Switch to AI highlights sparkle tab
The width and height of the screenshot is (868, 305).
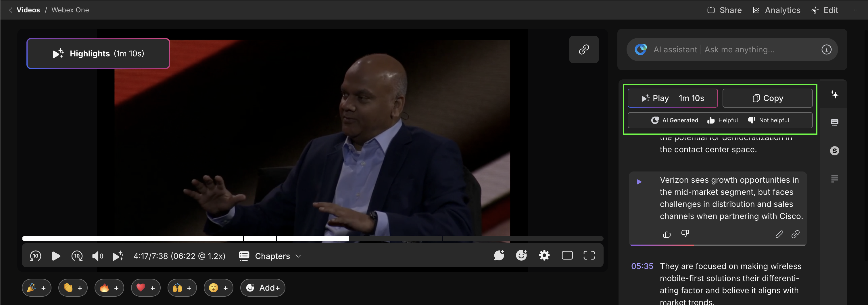click(834, 94)
